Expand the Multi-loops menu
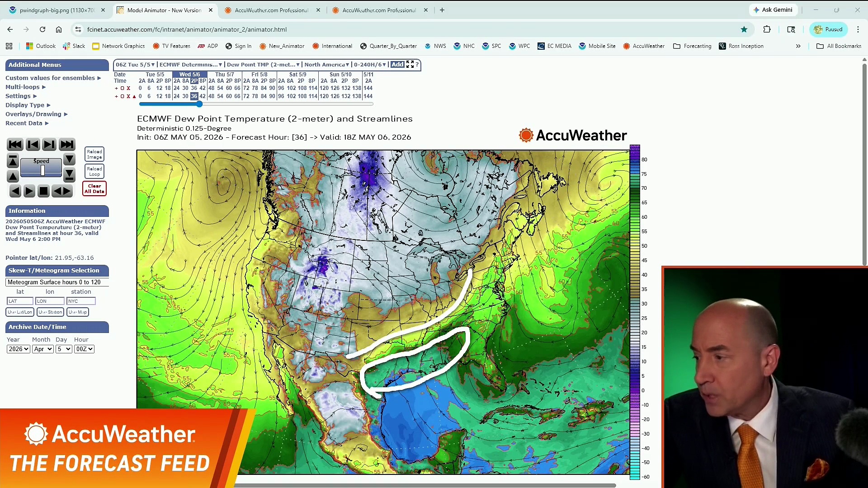 point(26,87)
